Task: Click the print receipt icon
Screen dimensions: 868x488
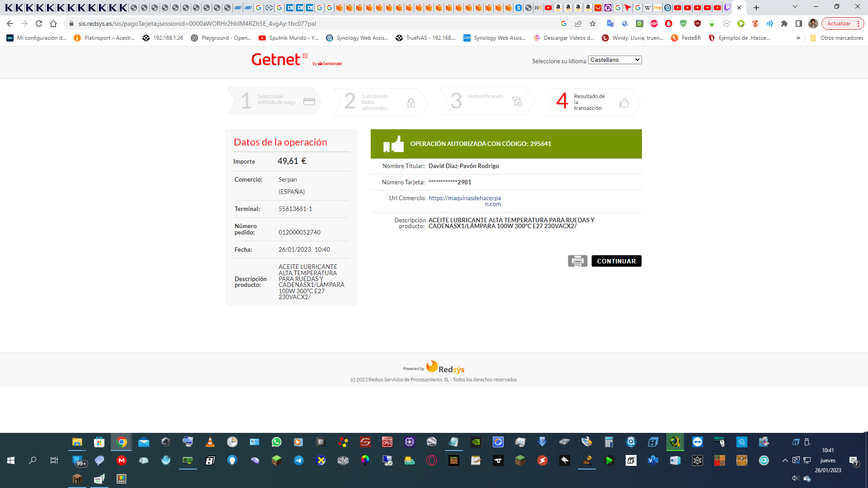Action: click(577, 261)
